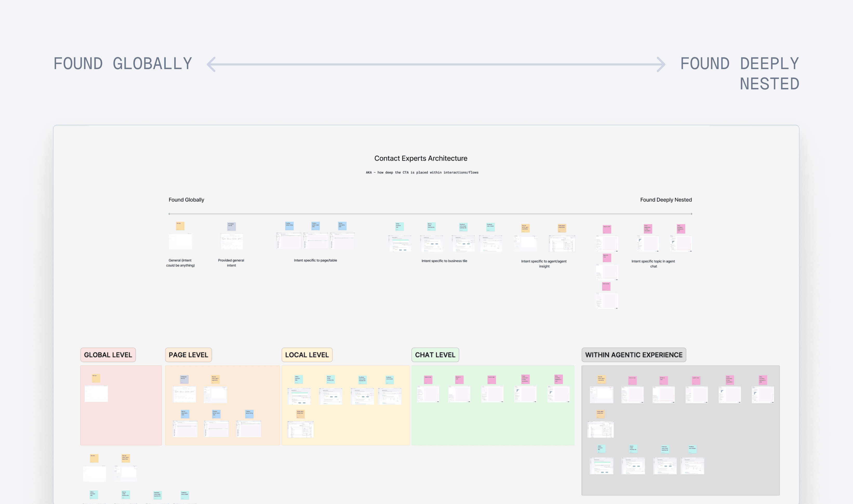Image resolution: width=853 pixels, height=504 pixels.
Task: Click gray-blue sticky above Provided general intent caption
Action: tap(231, 226)
